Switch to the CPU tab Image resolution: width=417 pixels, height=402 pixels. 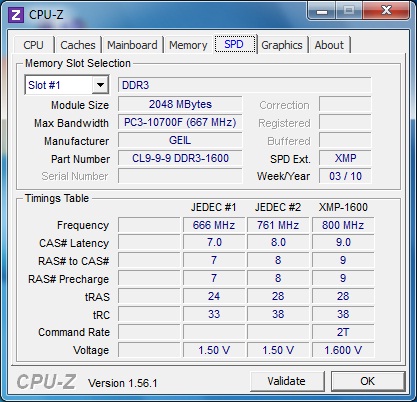(33, 45)
